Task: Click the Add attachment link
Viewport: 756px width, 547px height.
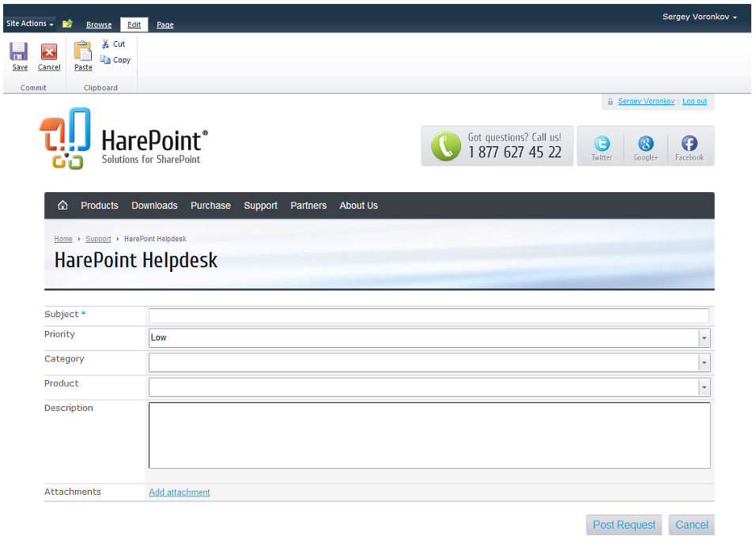Action: (x=180, y=492)
